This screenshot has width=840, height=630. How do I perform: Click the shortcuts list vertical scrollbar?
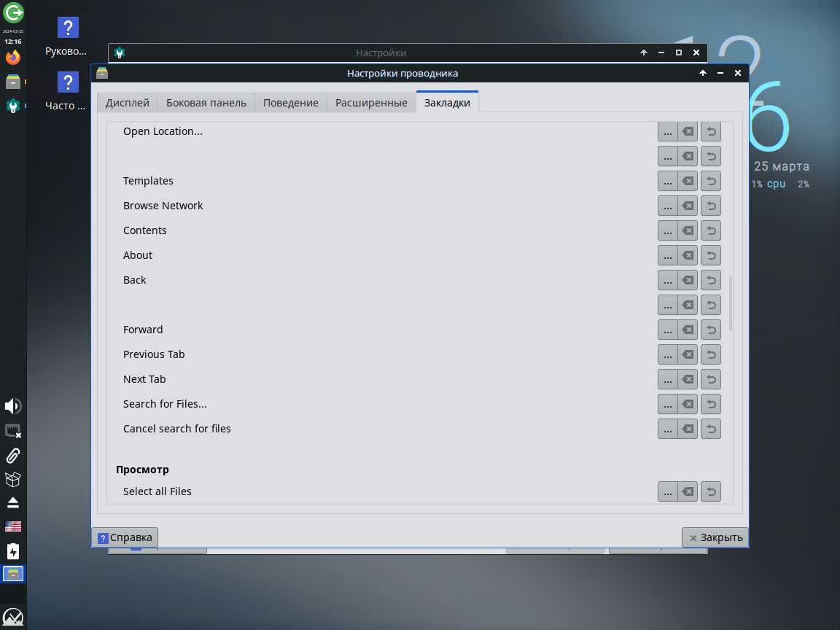[730, 304]
